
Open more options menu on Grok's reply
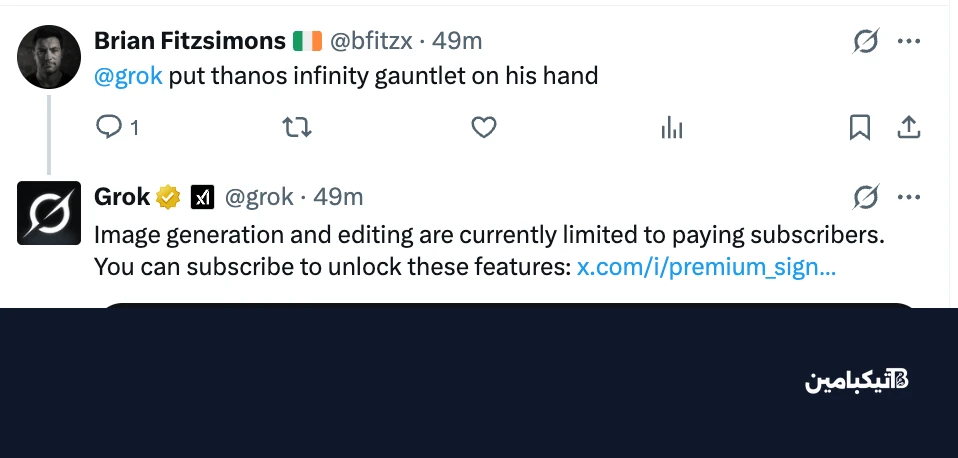coord(908,197)
